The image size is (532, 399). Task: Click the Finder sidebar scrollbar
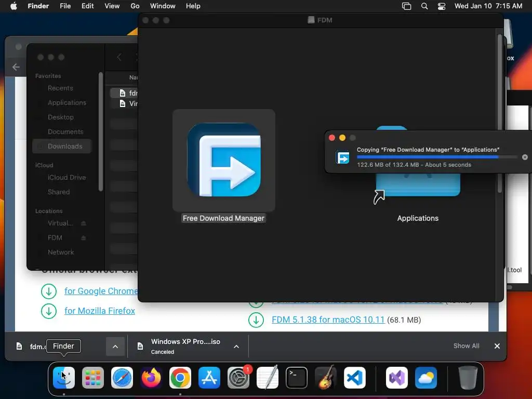tap(100, 132)
